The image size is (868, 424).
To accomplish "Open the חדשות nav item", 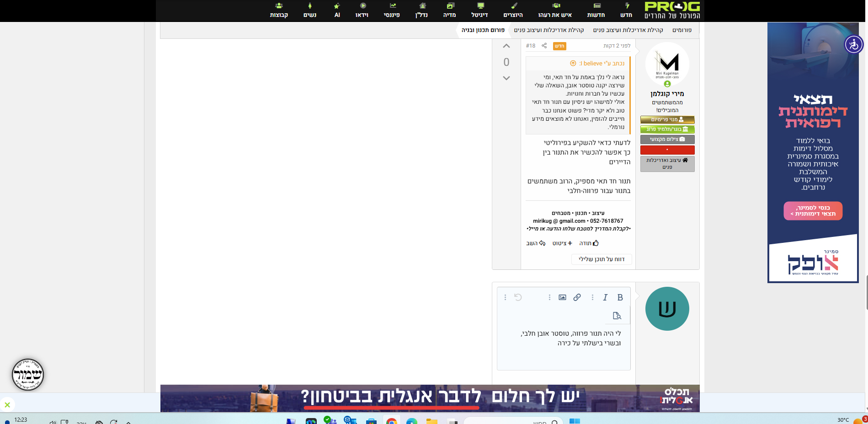I will coord(596,11).
